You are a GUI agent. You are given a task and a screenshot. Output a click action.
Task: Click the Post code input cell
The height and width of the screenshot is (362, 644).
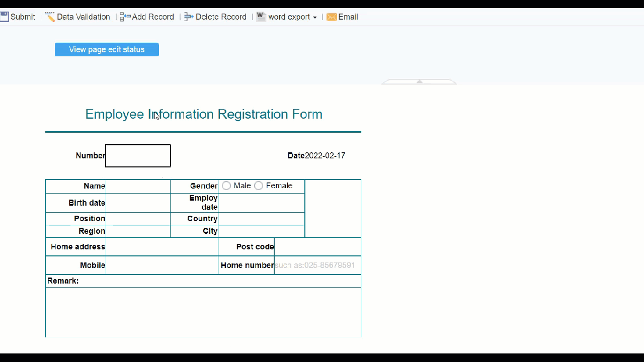pos(317,247)
